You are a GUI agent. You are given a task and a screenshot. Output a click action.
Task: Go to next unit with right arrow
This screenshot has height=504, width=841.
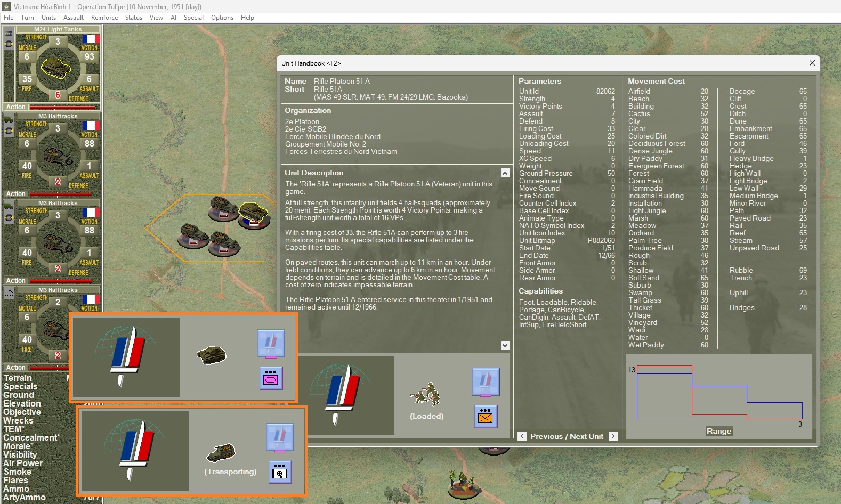(x=613, y=436)
